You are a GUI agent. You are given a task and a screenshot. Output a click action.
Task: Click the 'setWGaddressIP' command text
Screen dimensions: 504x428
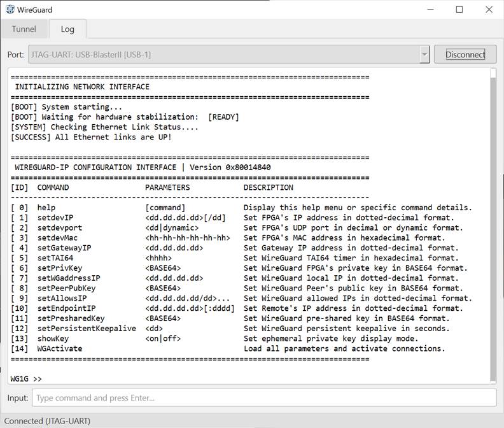[69, 278]
